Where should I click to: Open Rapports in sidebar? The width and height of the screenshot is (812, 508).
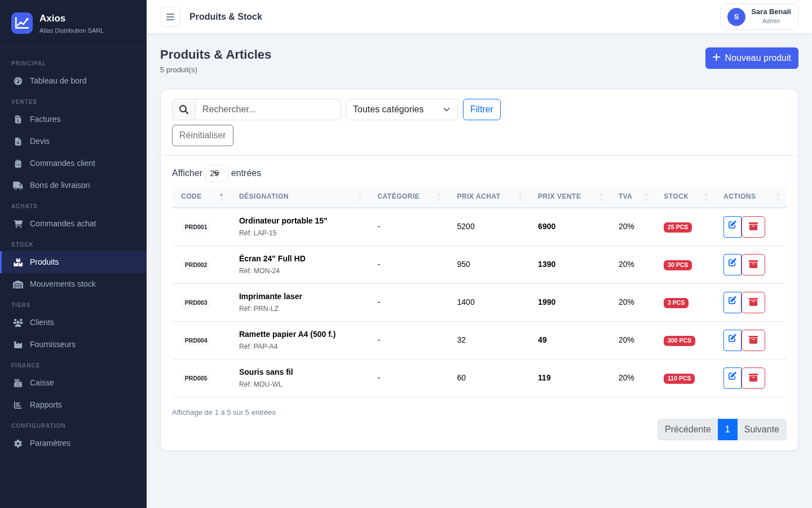click(73, 405)
